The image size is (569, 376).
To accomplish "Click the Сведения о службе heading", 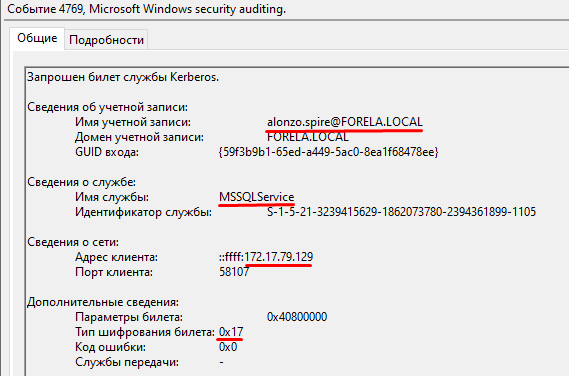I will click(x=81, y=182).
